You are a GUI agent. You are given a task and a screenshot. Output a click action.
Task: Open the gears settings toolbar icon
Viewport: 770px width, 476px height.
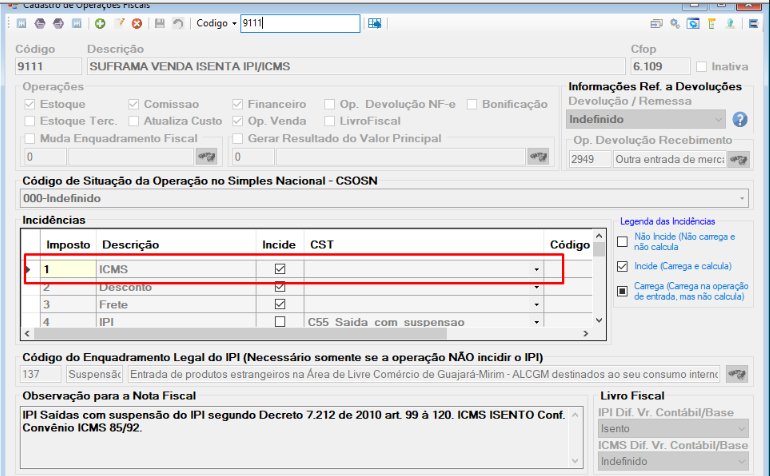tap(675, 23)
